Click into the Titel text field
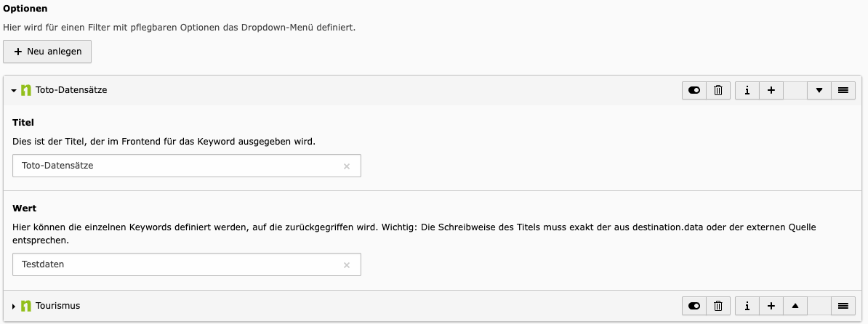Viewport: 868px width, 324px height. [174, 166]
